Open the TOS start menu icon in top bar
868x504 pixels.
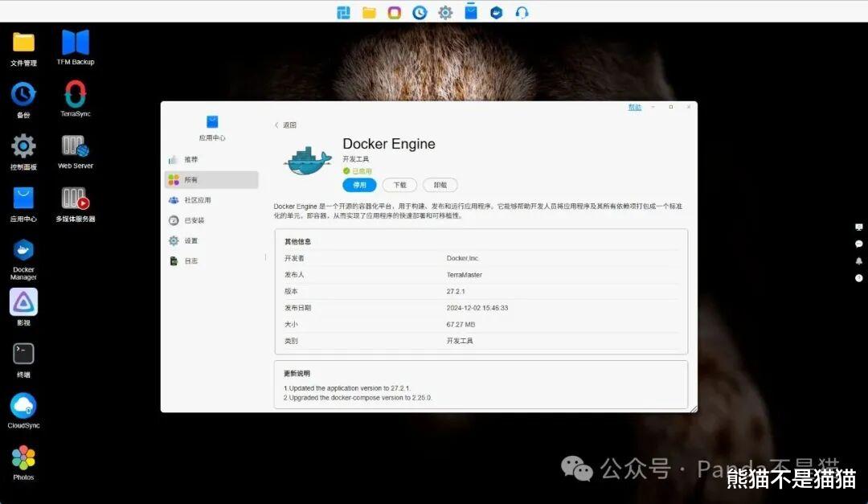343,12
